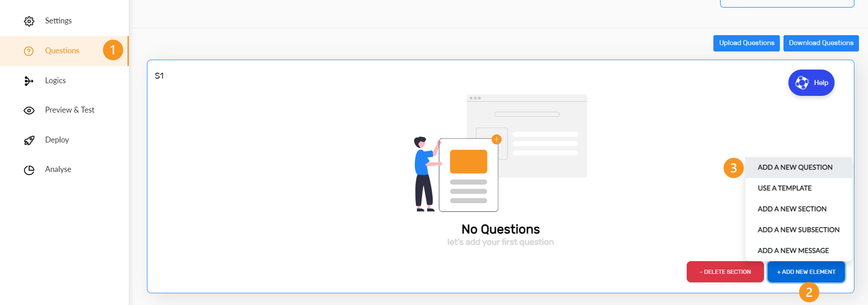Click the Questions question-mark icon
The width and height of the screenshot is (868, 305).
point(29,51)
